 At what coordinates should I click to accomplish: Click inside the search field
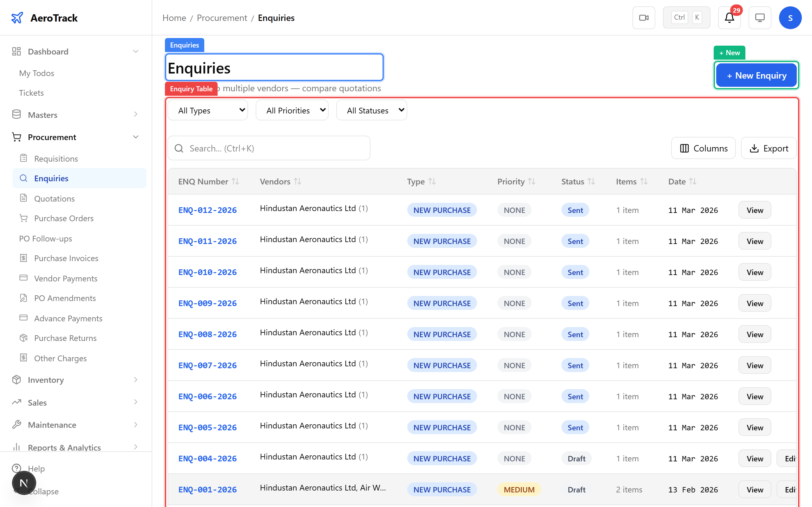[x=268, y=148]
